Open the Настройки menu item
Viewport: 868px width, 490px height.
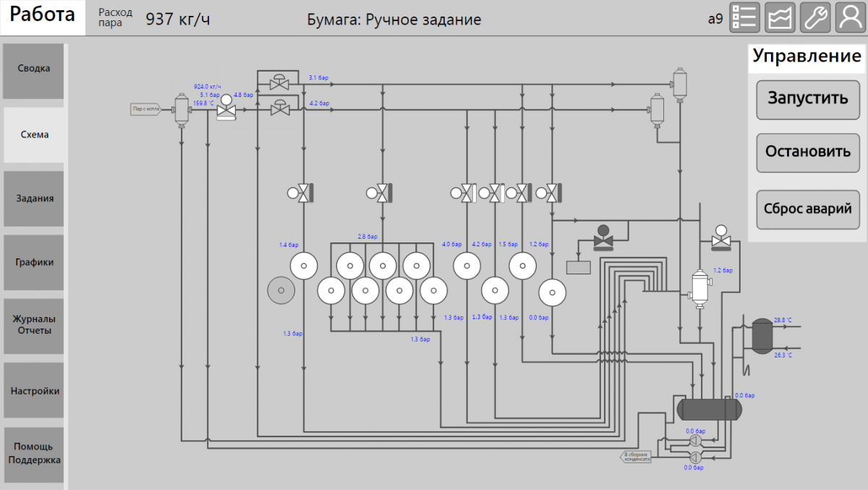pyautogui.click(x=34, y=392)
